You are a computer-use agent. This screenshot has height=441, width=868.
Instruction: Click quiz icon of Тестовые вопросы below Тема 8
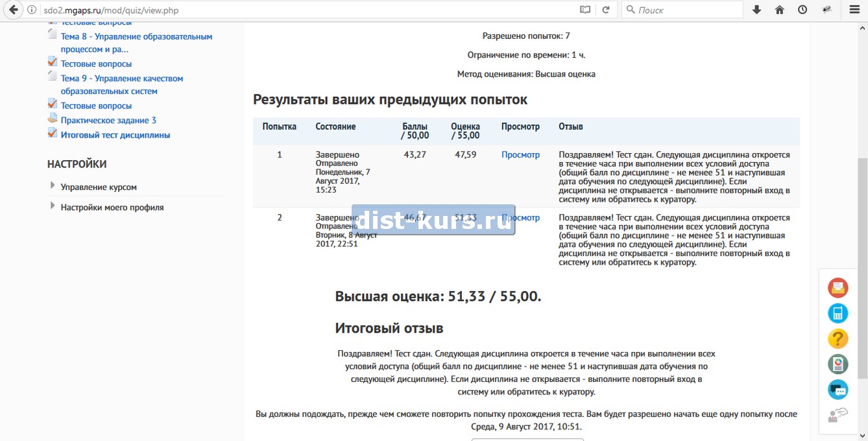(x=53, y=62)
